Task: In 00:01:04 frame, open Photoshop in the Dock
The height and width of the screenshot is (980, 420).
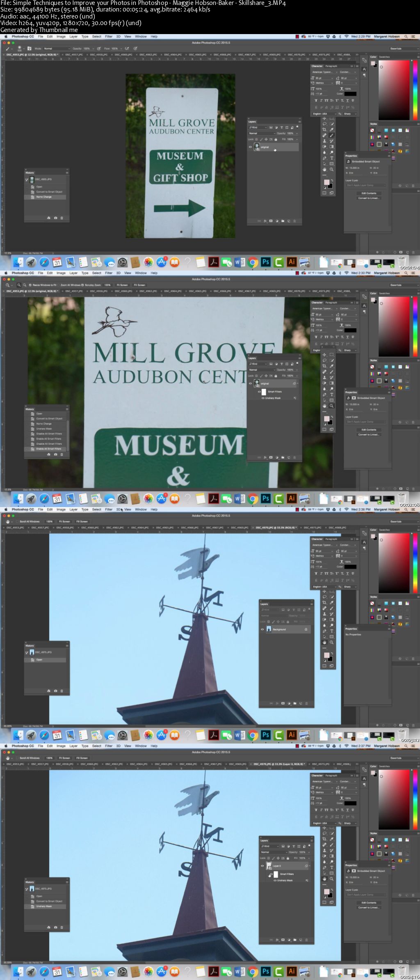Action: click(265, 262)
